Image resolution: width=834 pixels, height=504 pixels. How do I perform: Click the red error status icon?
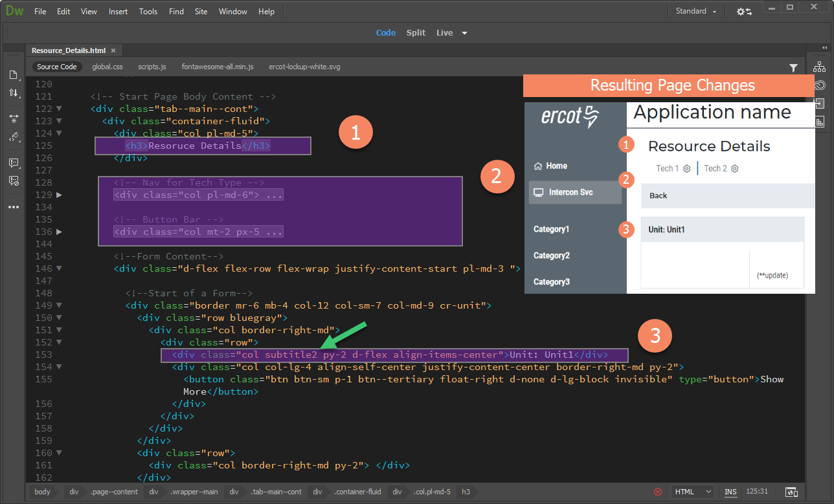click(x=658, y=492)
